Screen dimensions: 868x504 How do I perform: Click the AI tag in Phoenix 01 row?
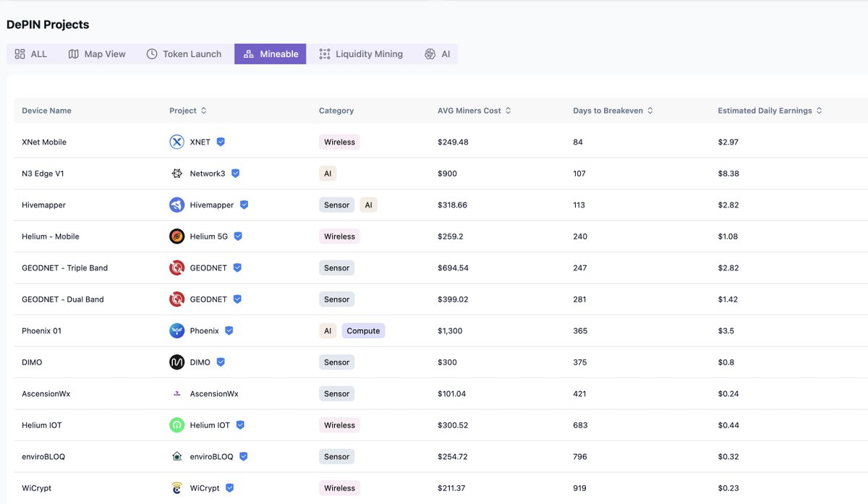(328, 330)
